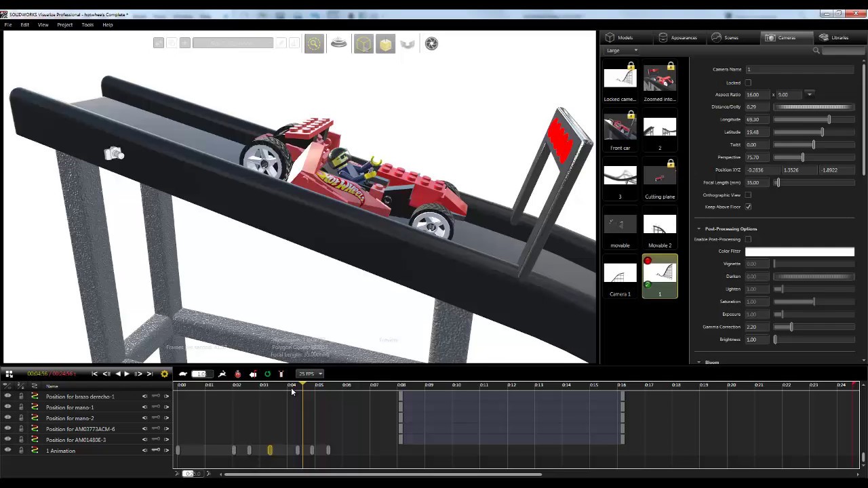Screen dimensions: 868x488
Task: Click the timeline settings gear icon
Action: coord(164,373)
